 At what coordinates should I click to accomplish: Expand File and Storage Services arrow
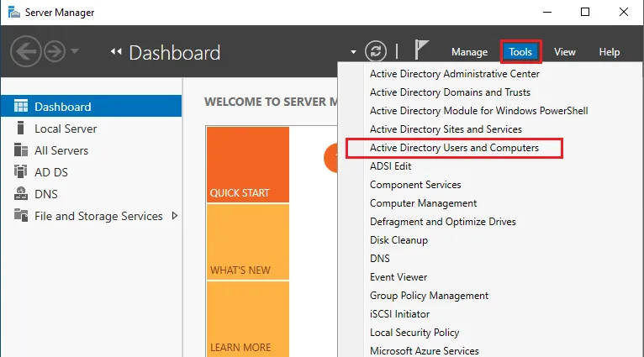pos(175,215)
